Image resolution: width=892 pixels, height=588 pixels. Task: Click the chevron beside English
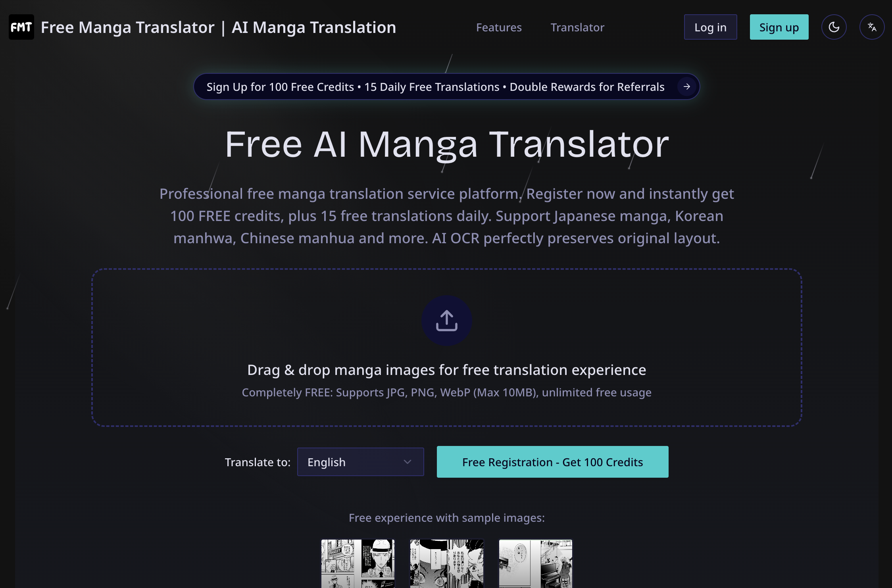coord(406,462)
